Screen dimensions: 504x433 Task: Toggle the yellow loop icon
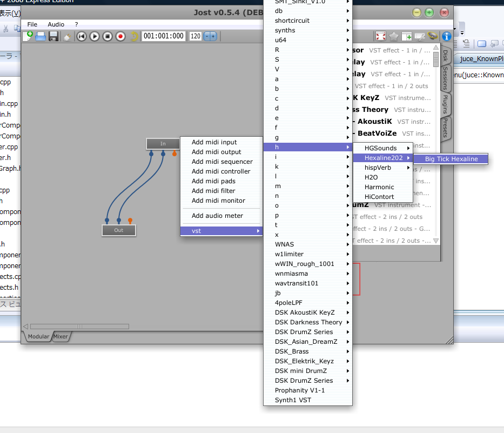pos(134,36)
